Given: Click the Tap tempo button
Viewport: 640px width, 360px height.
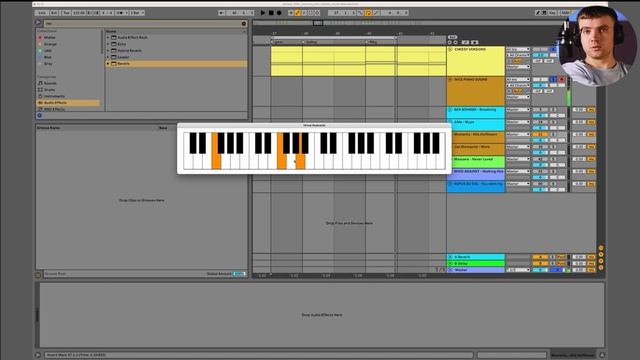Looking at the screenshot, I should pos(66,13).
